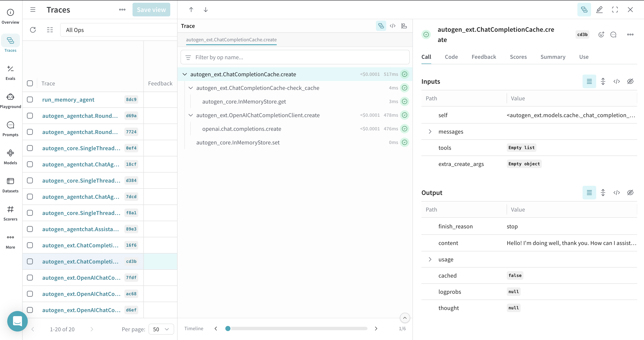Open the Summary tab
The image size is (644, 340).
tap(553, 57)
